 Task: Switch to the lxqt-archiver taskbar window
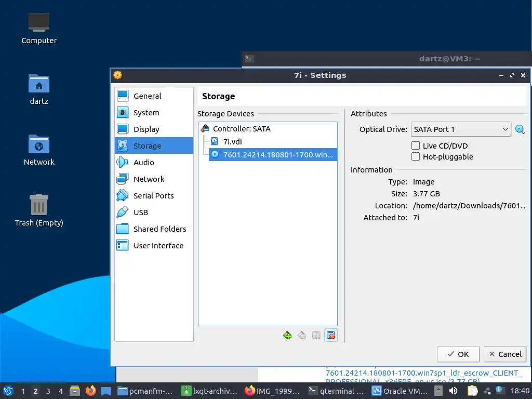[210, 391]
